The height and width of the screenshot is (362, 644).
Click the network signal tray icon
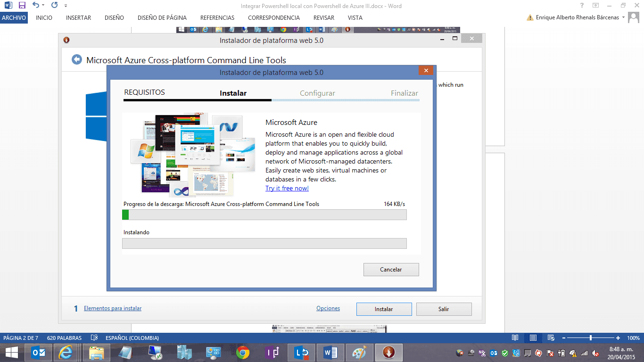tap(584, 353)
